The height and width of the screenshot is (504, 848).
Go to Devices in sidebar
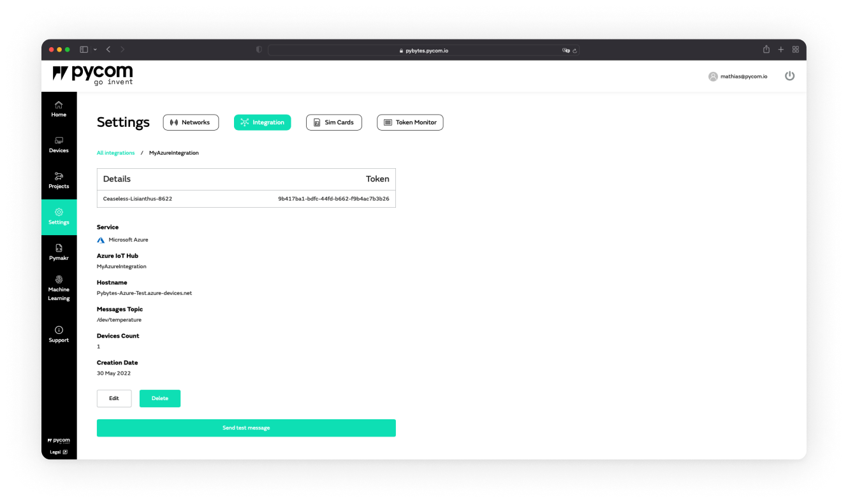[x=59, y=145]
